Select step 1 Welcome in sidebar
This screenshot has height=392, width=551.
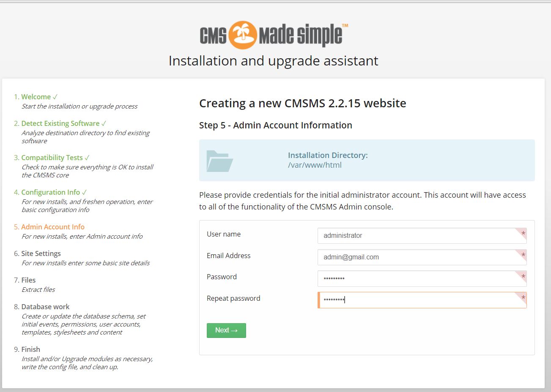coord(36,97)
